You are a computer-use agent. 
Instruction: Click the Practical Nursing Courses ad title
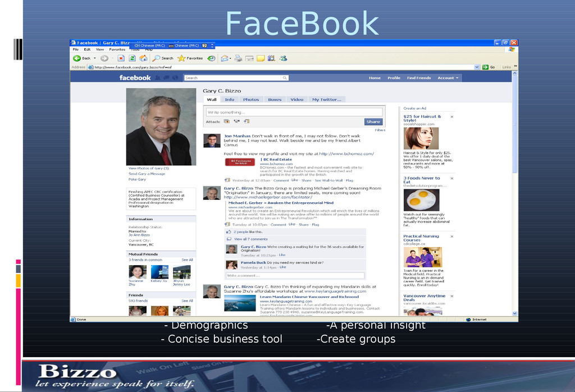pos(421,238)
